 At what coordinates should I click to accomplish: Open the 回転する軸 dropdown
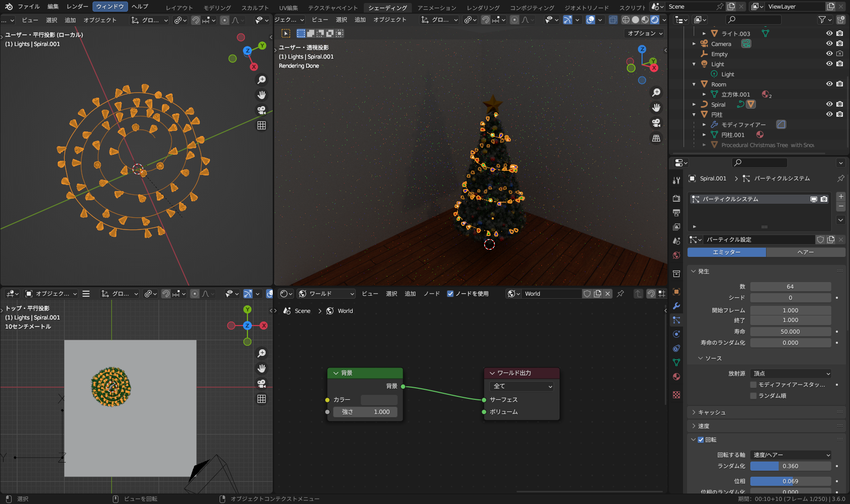(x=791, y=455)
